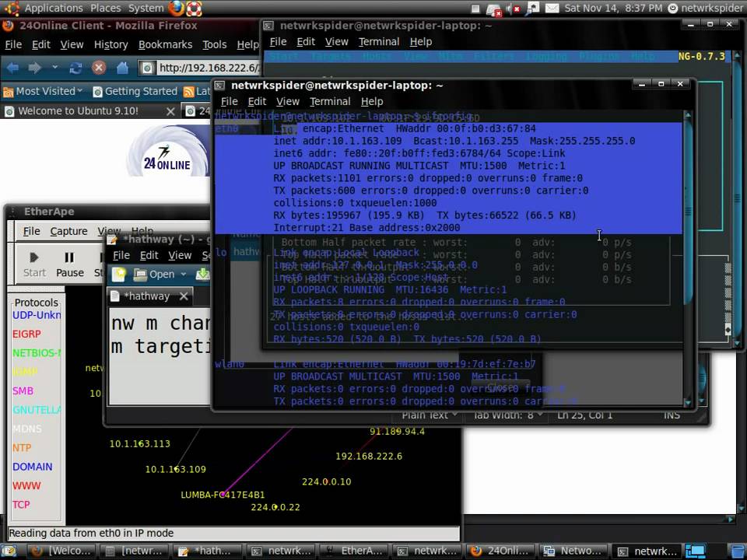Select the 224.0.0.10 node in EtherApe
Image resolution: width=747 pixels, height=560 pixels.
[x=326, y=482]
